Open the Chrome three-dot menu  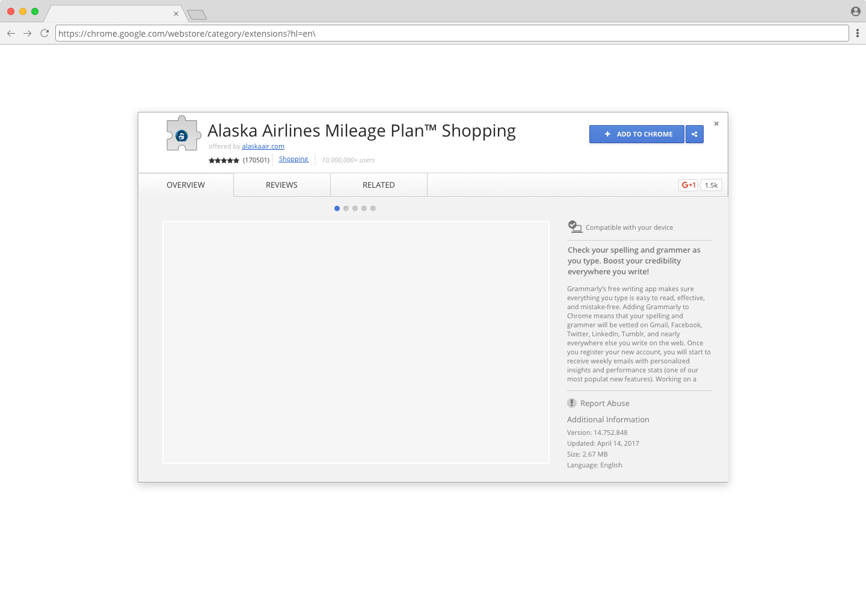point(858,33)
